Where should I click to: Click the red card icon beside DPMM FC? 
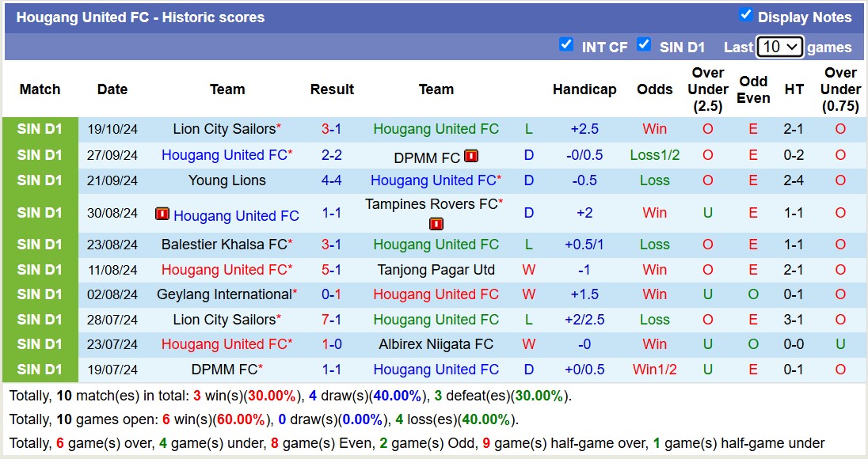tap(471, 156)
